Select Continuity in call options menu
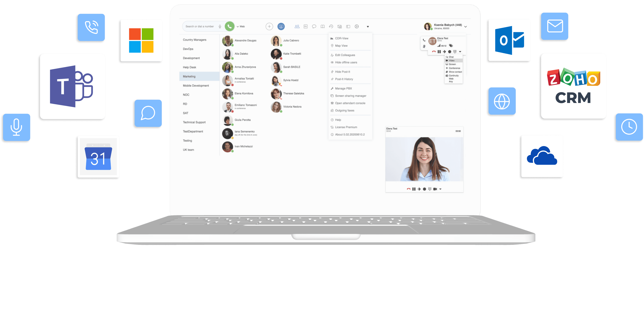644x326 pixels. click(x=454, y=75)
